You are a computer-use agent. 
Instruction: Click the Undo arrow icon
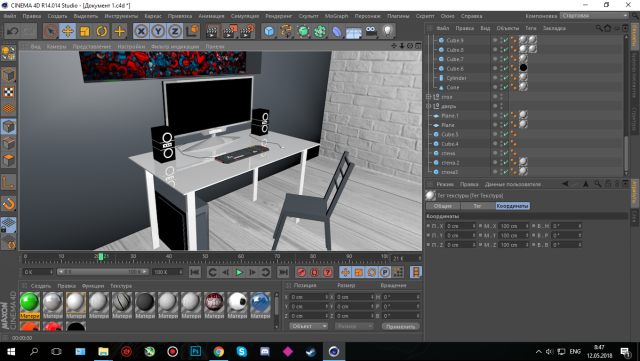coord(12,31)
